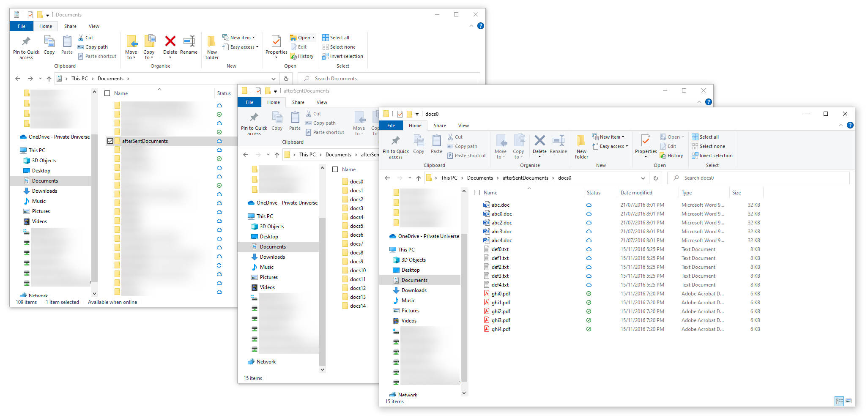Create a New folder in docs0
The height and width of the screenshot is (418, 868).
[x=581, y=146]
